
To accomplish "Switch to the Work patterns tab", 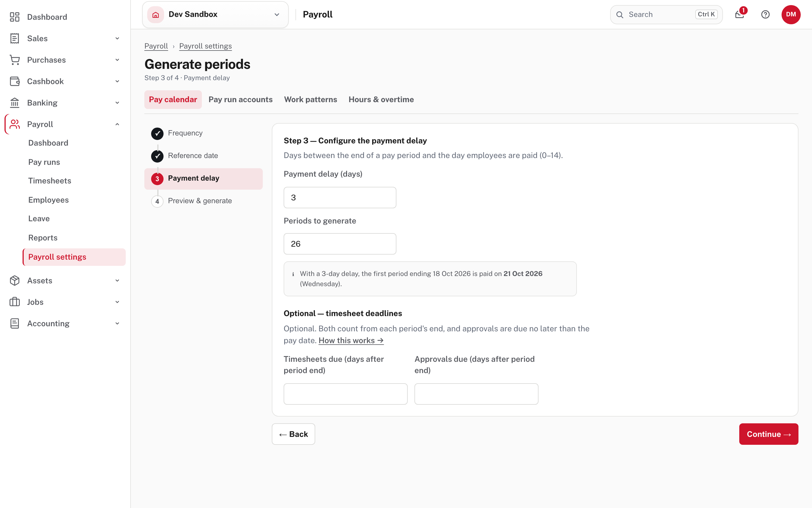I will click(310, 99).
